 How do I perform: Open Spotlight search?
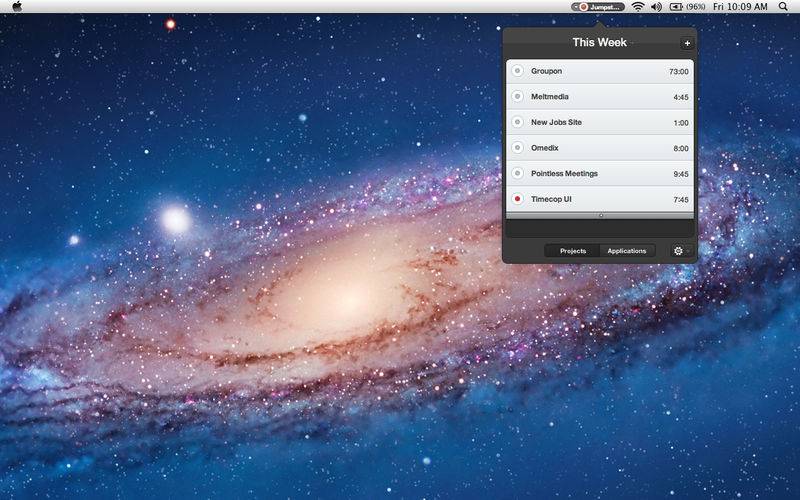pyautogui.click(x=783, y=7)
